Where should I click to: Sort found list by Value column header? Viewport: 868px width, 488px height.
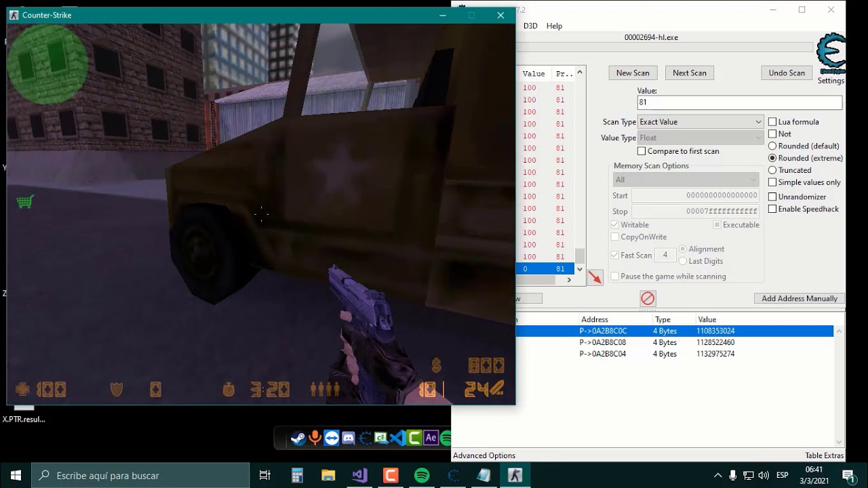coord(534,73)
